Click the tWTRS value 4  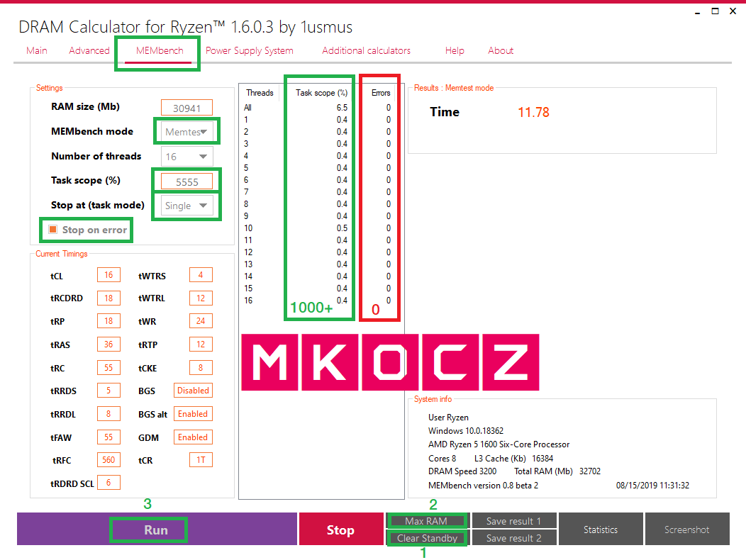pos(201,275)
